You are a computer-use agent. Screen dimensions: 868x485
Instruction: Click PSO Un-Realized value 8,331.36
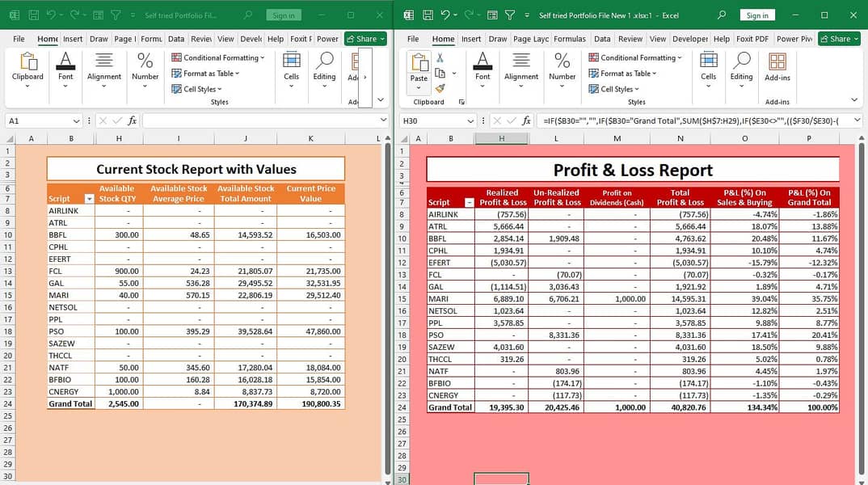click(556, 335)
